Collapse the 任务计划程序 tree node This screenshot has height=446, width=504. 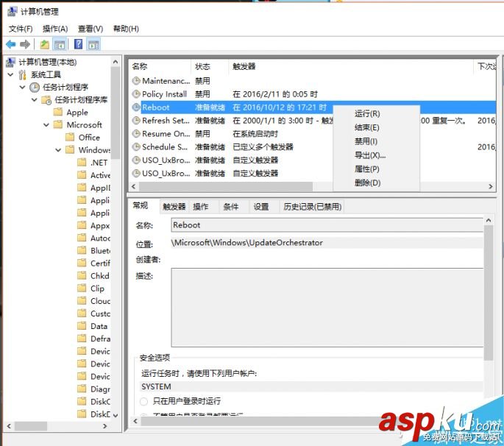pyautogui.click(x=22, y=87)
